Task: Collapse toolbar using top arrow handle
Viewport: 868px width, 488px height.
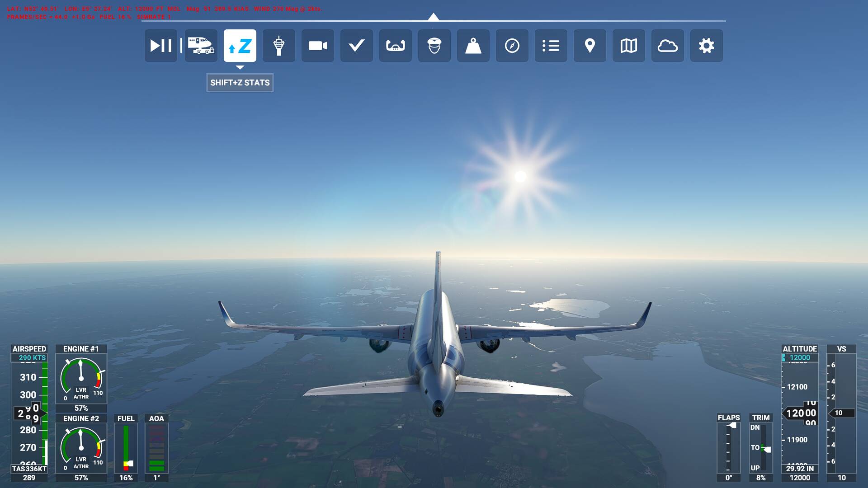Action: (x=433, y=17)
